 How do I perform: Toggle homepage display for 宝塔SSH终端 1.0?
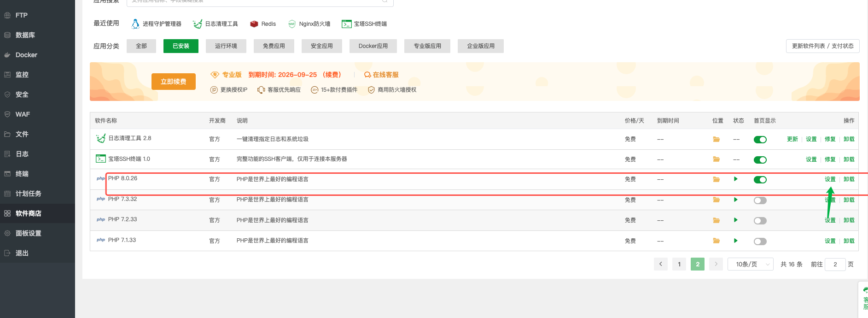pyautogui.click(x=760, y=160)
